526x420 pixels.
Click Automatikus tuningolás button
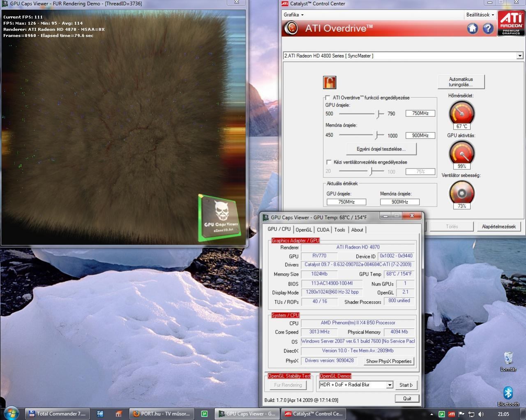[461, 82]
